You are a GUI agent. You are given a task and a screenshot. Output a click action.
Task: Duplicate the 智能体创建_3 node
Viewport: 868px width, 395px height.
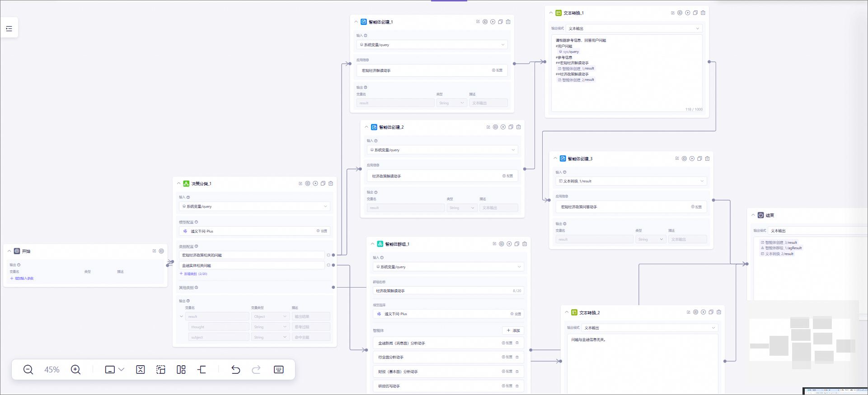click(x=700, y=158)
